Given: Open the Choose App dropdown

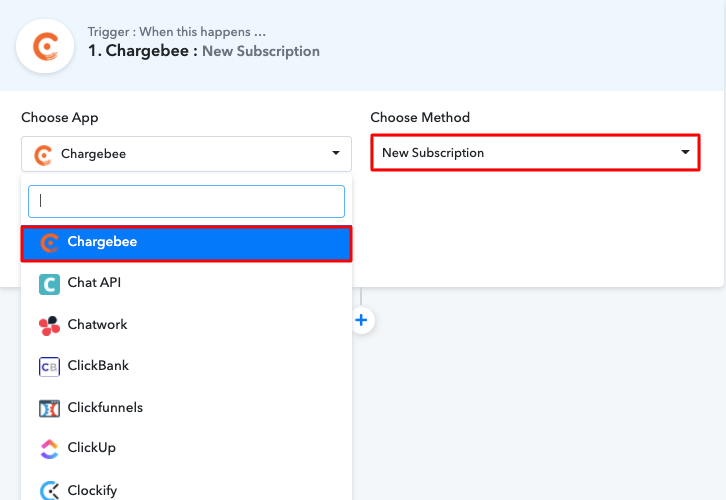Looking at the screenshot, I should [x=186, y=154].
